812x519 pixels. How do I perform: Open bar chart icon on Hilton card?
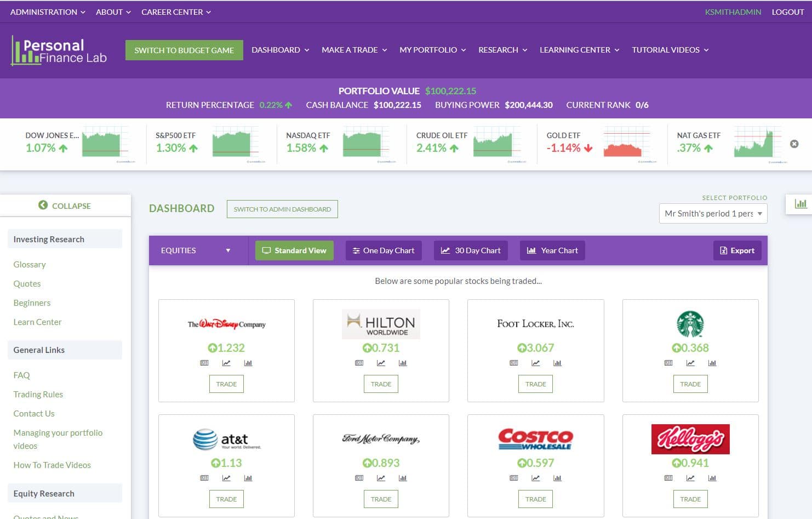[x=403, y=363]
